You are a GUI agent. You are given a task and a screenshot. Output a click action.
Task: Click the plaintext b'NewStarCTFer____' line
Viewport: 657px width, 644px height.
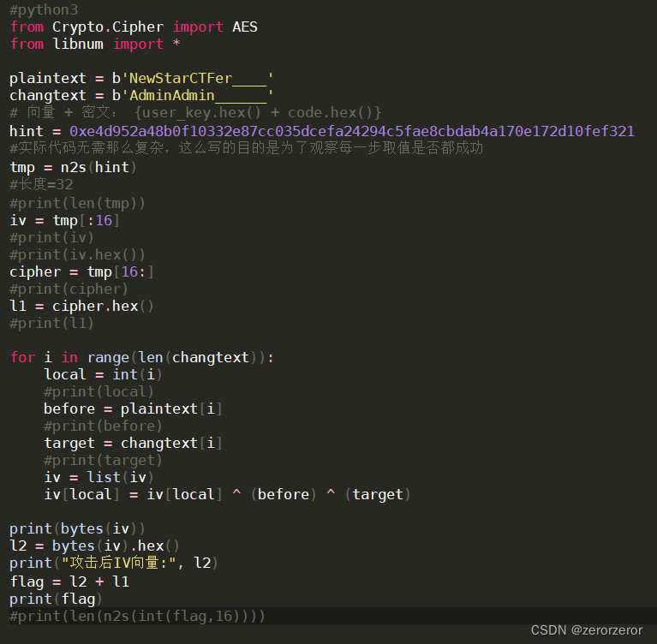pos(141,78)
